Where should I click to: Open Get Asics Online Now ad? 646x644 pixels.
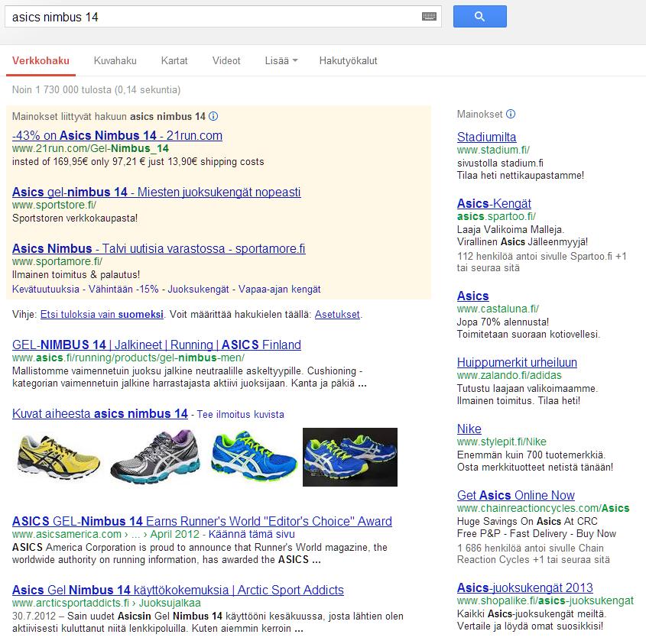coord(516,495)
